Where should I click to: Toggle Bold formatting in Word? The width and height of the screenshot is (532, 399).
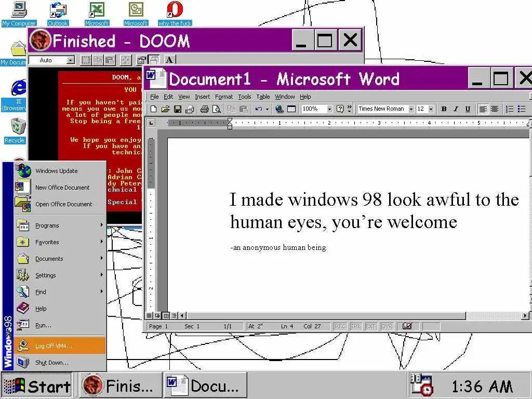[444, 109]
